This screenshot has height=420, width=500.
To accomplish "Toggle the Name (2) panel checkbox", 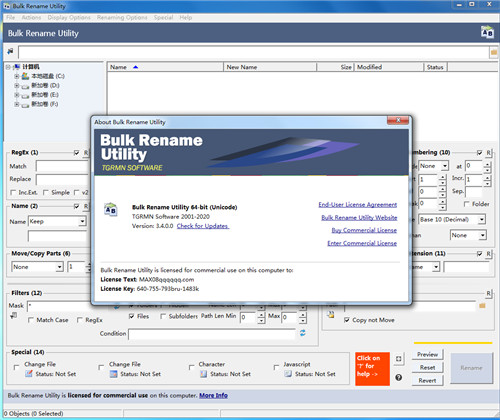I will (77, 206).
